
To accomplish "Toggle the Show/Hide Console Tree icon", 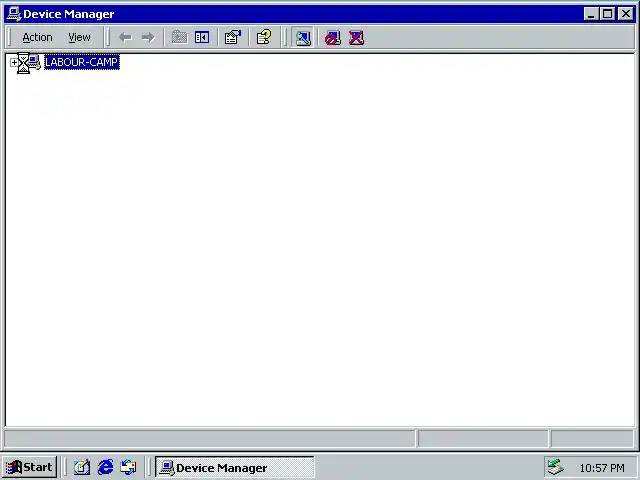I will click(202, 38).
